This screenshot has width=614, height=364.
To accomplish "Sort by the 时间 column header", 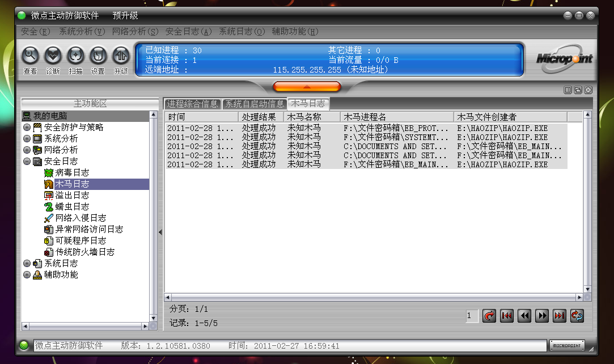I will [202, 117].
